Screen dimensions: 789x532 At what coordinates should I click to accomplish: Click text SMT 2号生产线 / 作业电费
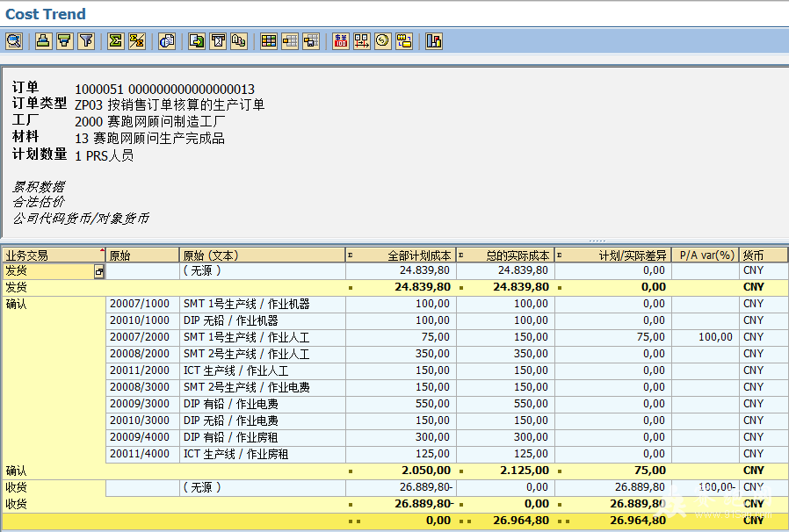247,386
